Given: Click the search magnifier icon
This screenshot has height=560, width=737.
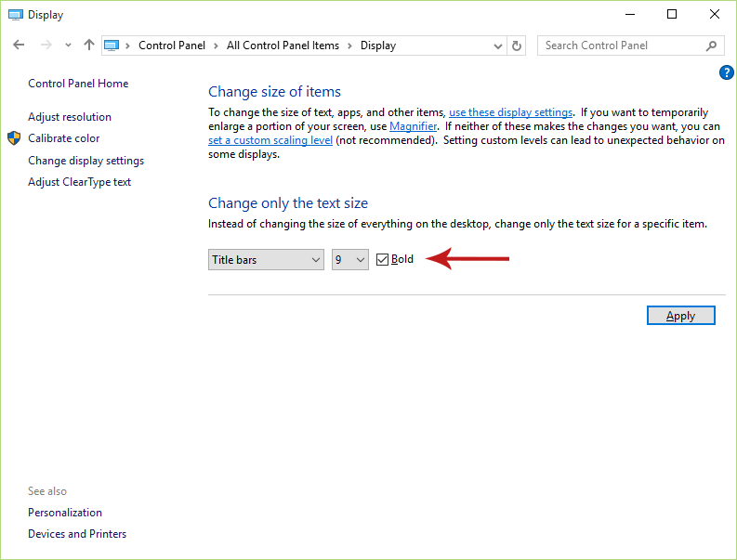Looking at the screenshot, I should (x=712, y=46).
